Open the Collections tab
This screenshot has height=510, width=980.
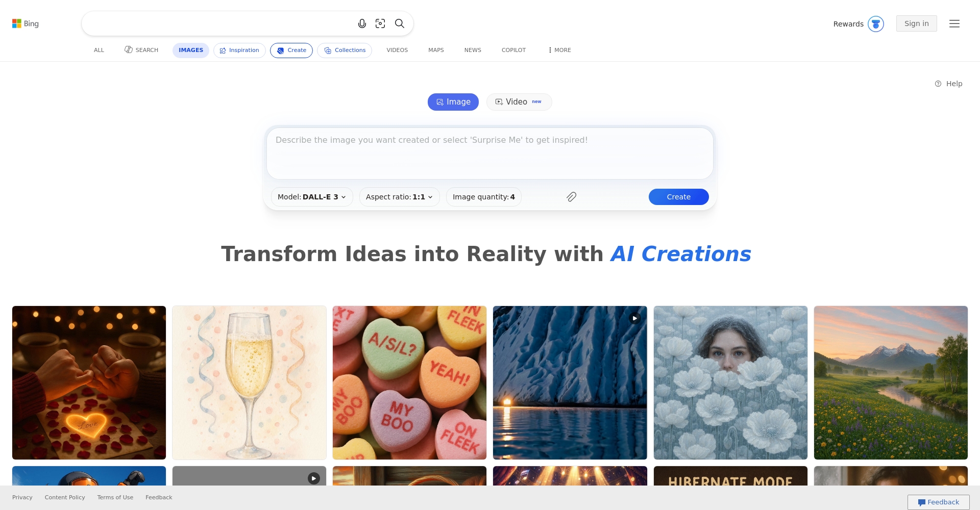click(345, 50)
